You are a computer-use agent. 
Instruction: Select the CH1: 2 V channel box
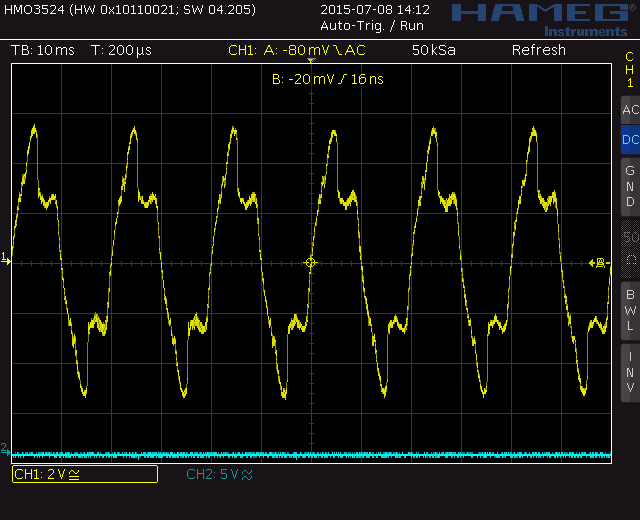click(x=84, y=474)
